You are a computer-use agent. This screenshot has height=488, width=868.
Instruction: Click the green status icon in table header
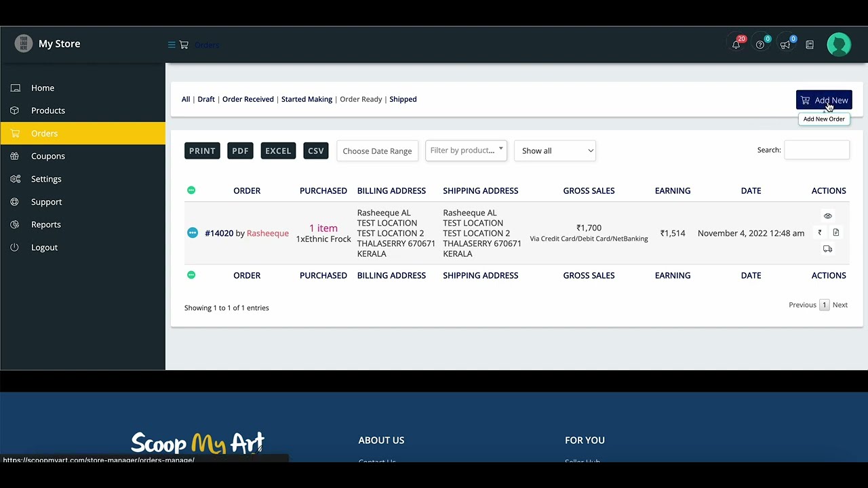coord(191,190)
